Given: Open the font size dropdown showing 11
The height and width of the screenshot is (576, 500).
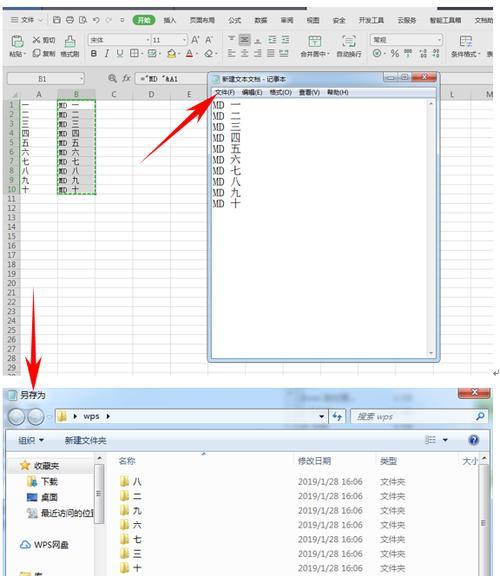Looking at the screenshot, I should (184, 40).
